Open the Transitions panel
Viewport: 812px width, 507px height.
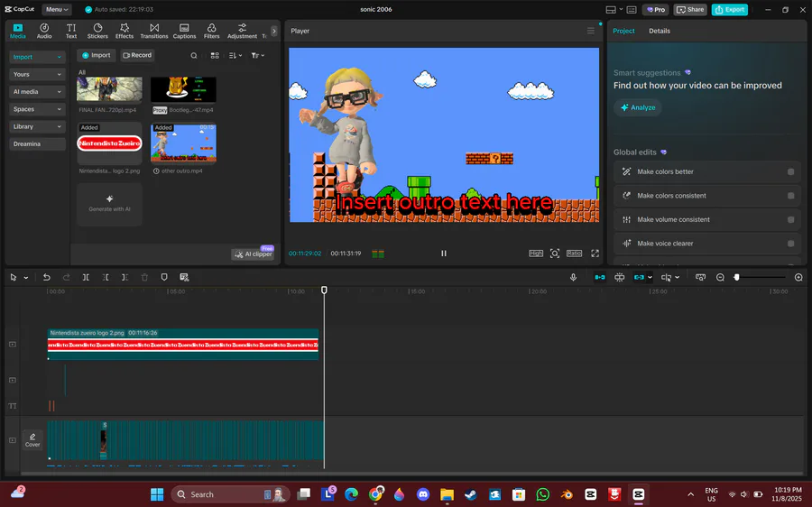(x=154, y=32)
